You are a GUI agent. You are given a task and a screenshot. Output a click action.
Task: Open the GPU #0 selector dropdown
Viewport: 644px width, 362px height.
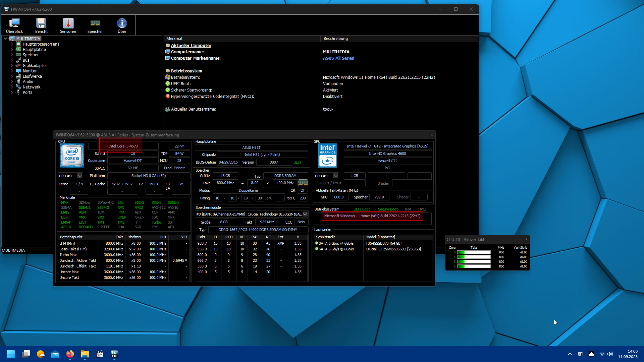click(x=335, y=176)
